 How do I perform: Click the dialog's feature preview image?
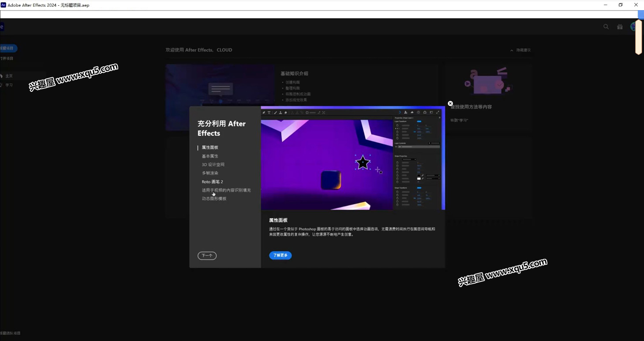point(353,158)
